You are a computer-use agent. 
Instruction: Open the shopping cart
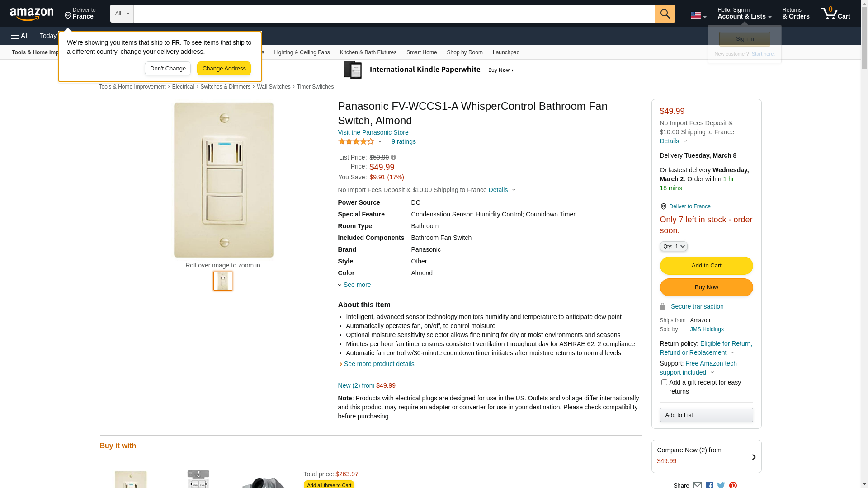(x=835, y=14)
